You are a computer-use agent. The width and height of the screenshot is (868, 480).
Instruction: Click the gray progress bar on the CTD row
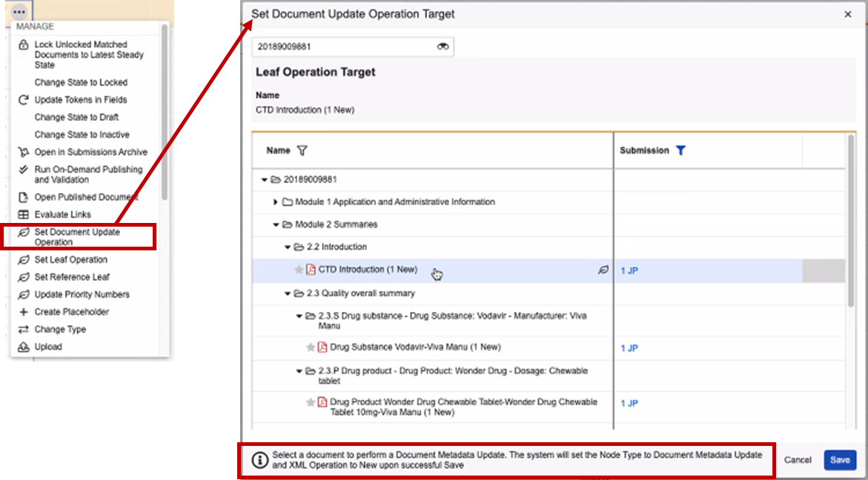tap(823, 270)
